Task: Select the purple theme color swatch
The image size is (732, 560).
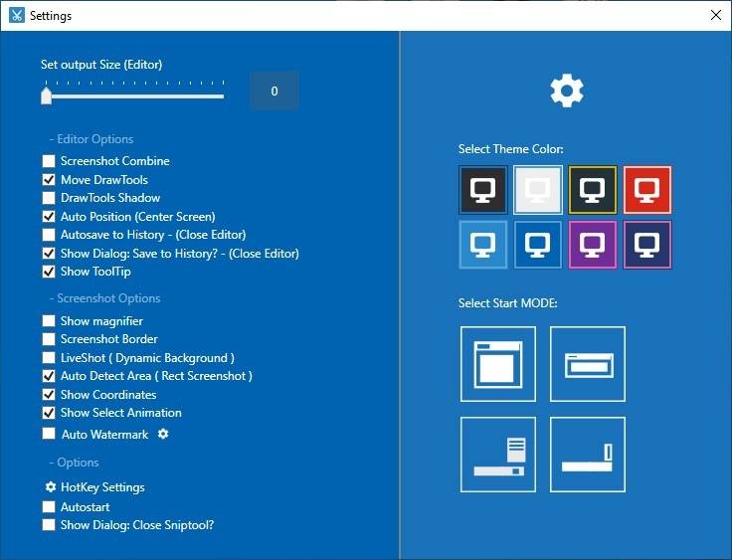Action: [593, 245]
